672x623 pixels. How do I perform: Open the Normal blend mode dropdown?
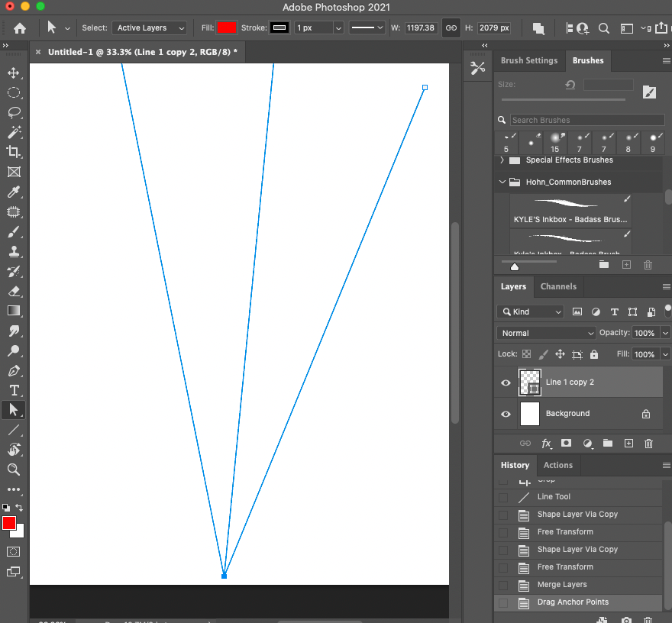[547, 333]
